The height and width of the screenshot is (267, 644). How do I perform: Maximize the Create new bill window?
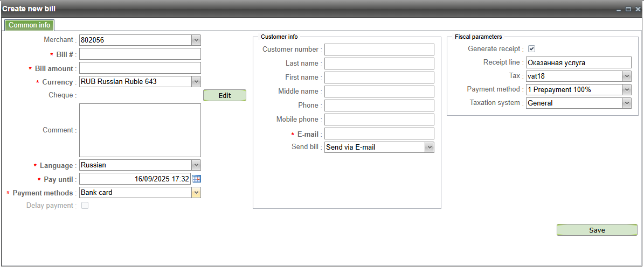point(628,9)
